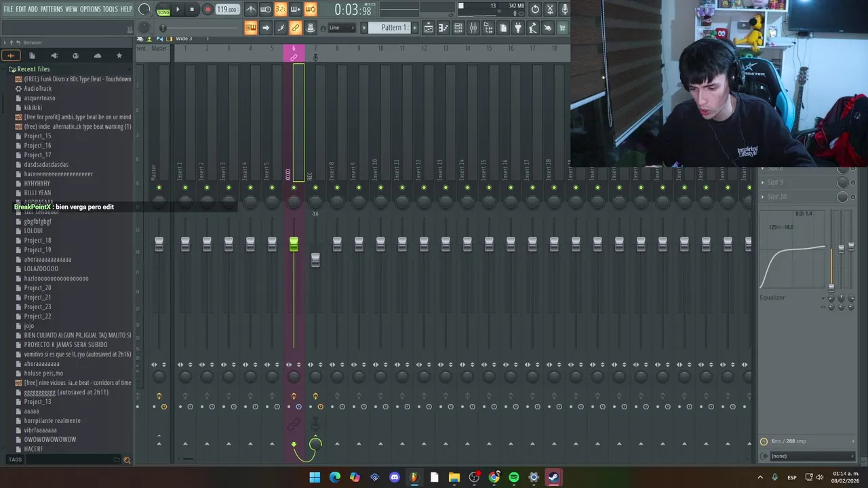Toggle wait for input before recording
Image resolution: width=868 pixels, height=488 pixels.
[266, 9]
